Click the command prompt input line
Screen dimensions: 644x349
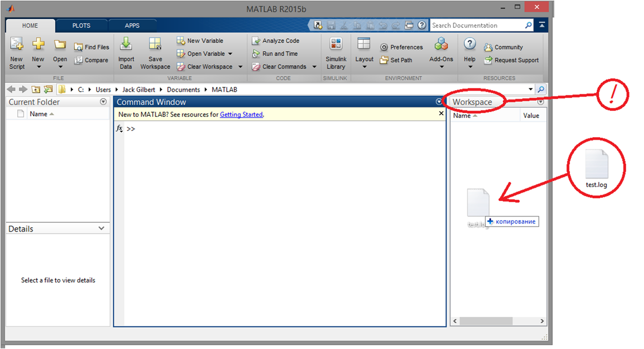tap(284, 129)
